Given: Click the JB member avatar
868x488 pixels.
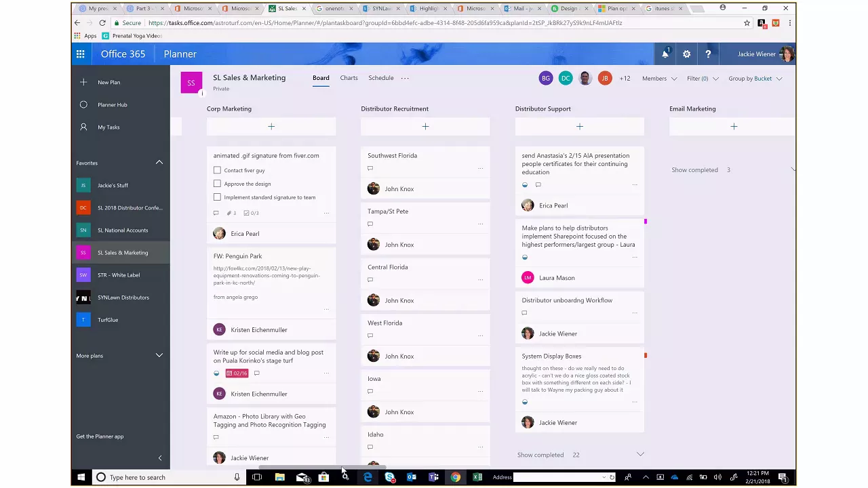Looking at the screenshot, I should (605, 79).
